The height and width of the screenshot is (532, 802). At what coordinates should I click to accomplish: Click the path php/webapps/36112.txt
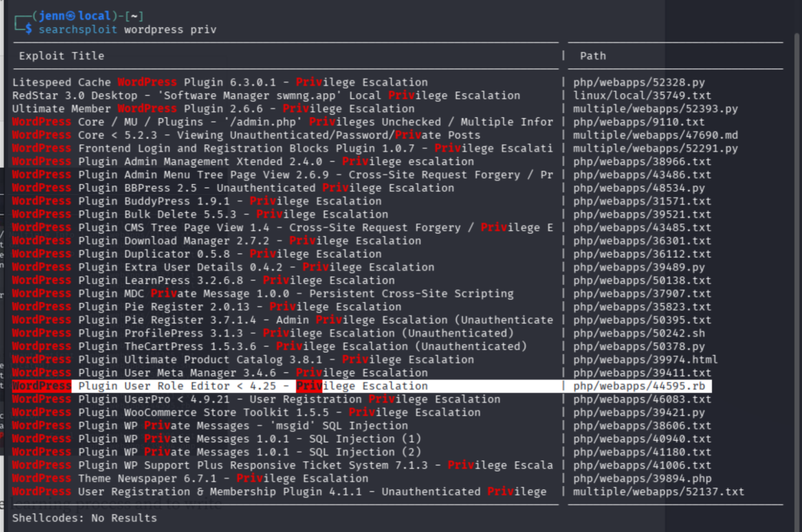tap(642, 254)
